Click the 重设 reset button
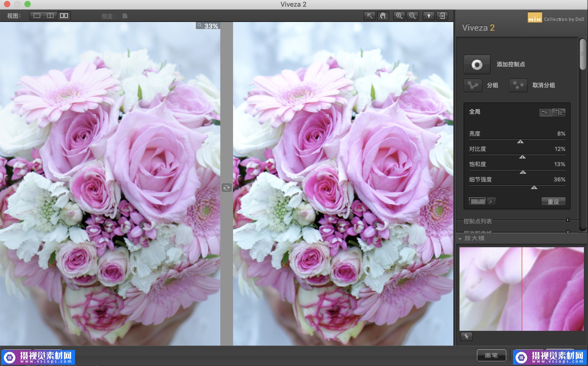This screenshot has width=588, height=366. tap(553, 202)
